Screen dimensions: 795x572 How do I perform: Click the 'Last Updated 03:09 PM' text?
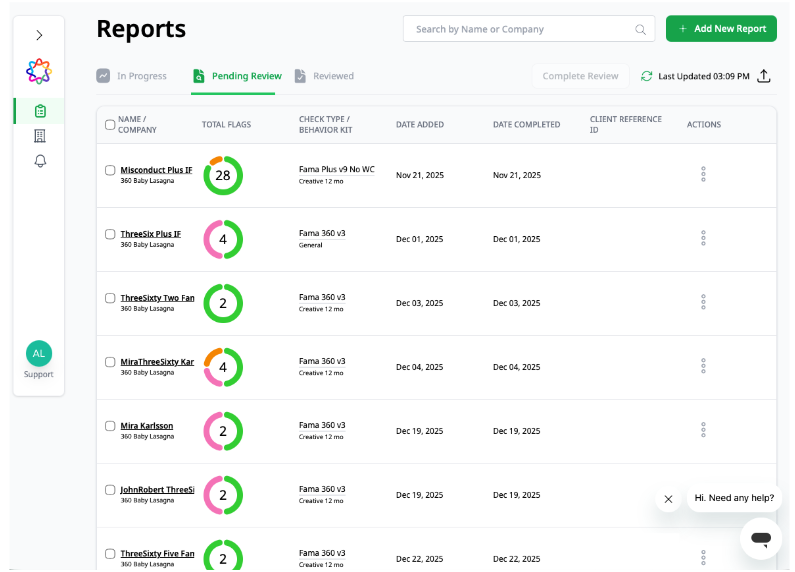[x=704, y=76]
